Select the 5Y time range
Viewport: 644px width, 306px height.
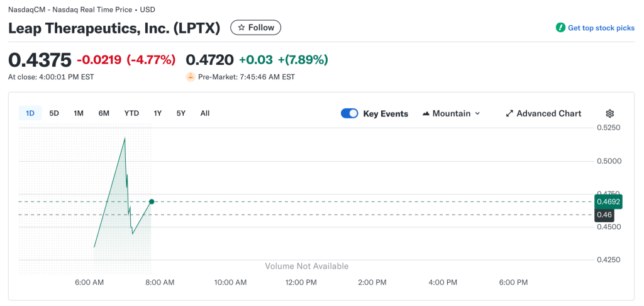181,113
